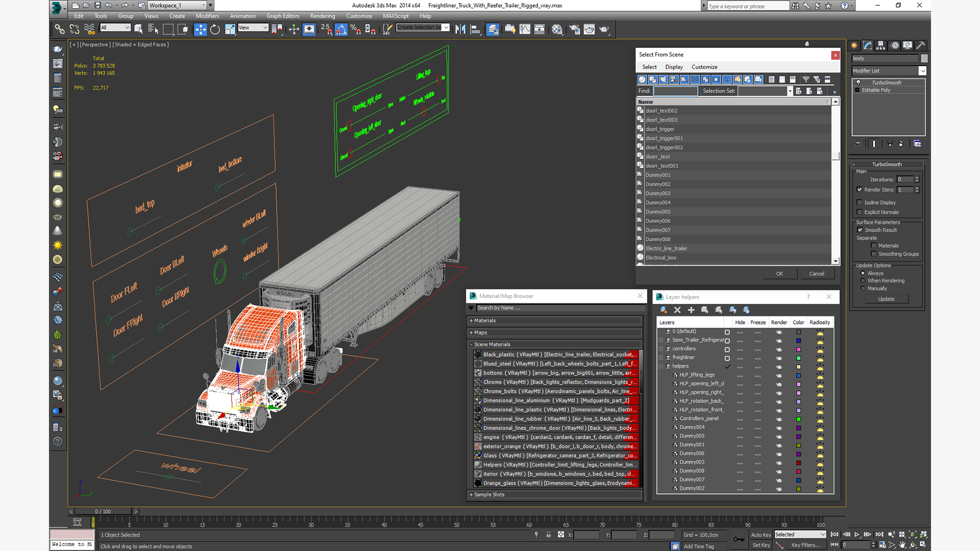Open the Selected key mode dropdown
Screen dimensions: 980x551
[800, 535]
